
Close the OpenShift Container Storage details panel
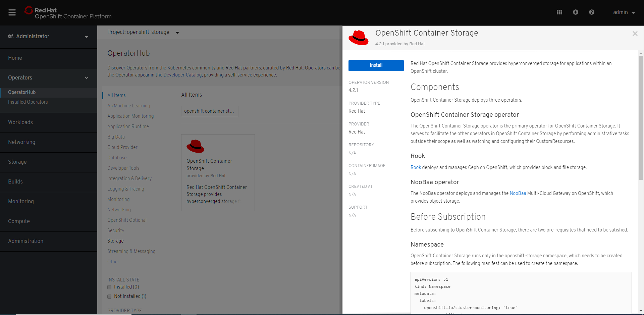[635, 34]
